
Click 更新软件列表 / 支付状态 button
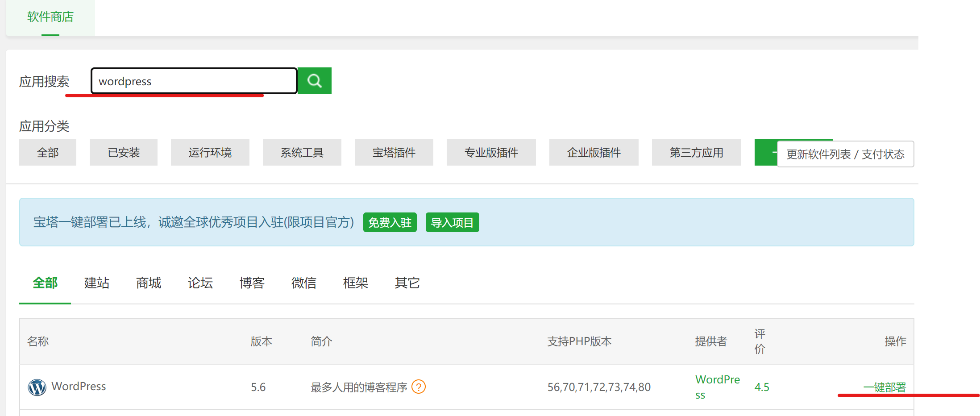(x=845, y=154)
